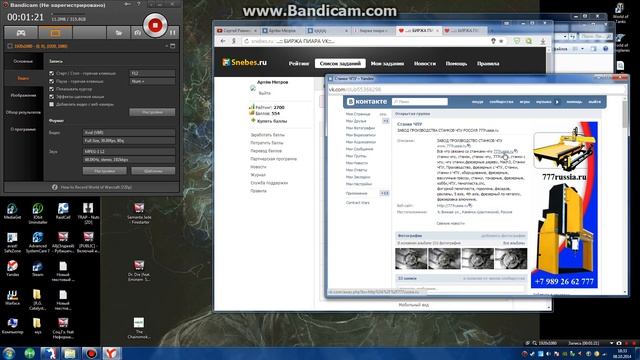Image resolution: width=640 pixels, height=360 pixels.
Task: Click the Snebes.ru logo
Action: [x=244, y=62]
